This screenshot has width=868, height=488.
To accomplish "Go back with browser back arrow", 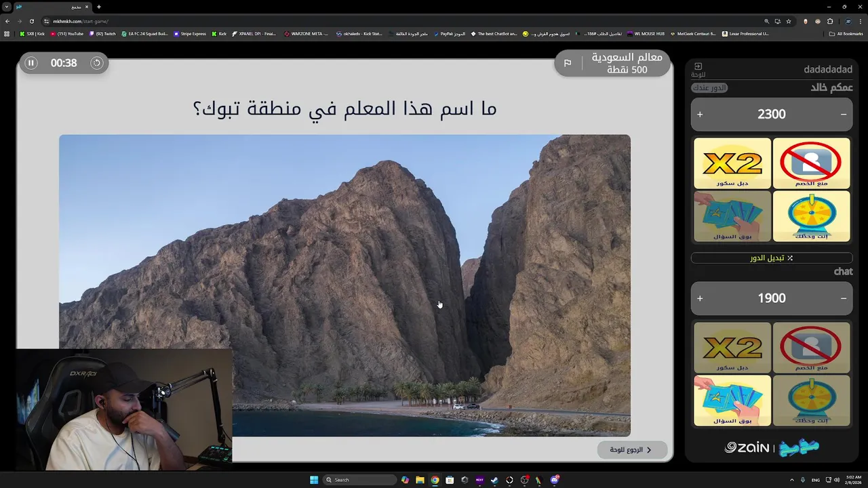I will point(7,21).
